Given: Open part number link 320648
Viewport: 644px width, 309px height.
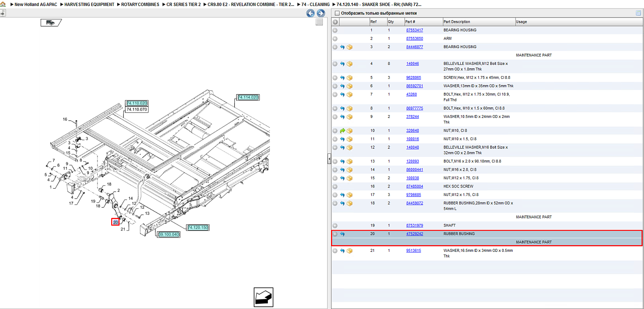Looking at the screenshot, I should tap(413, 131).
